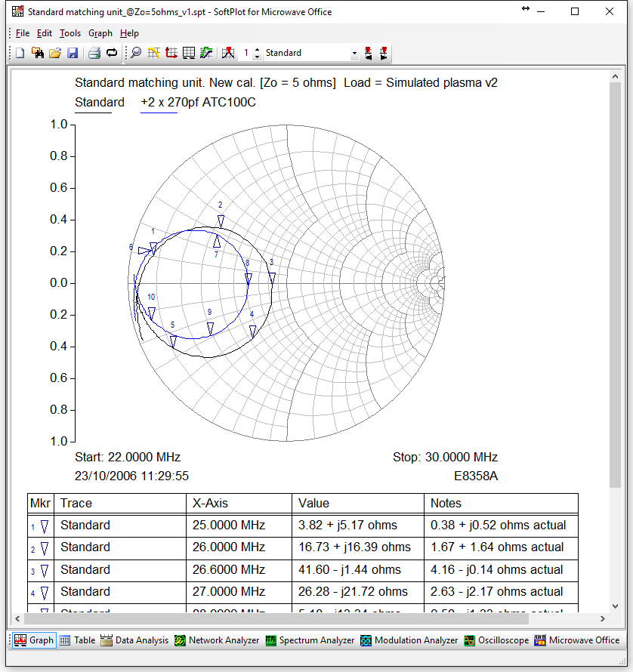Image resolution: width=633 pixels, height=672 pixels.
Task: Increment the marker number spinner
Action: pos(258,50)
